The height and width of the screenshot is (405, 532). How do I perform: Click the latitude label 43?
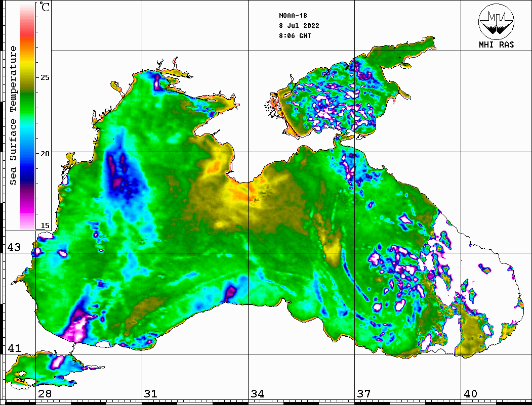pyautogui.click(x=13, y=247)
